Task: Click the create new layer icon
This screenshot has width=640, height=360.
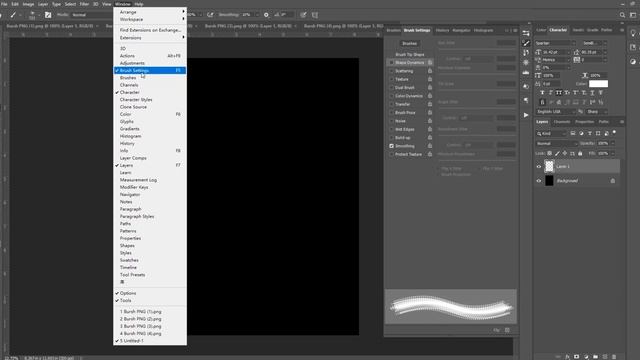Action: coord(604,356)
